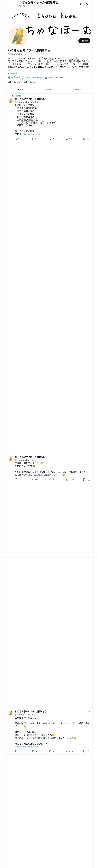This screenshot has height=868, width=98.
Task: Click the Grok icon beside the search icon
Action: (x=81, y=4)
